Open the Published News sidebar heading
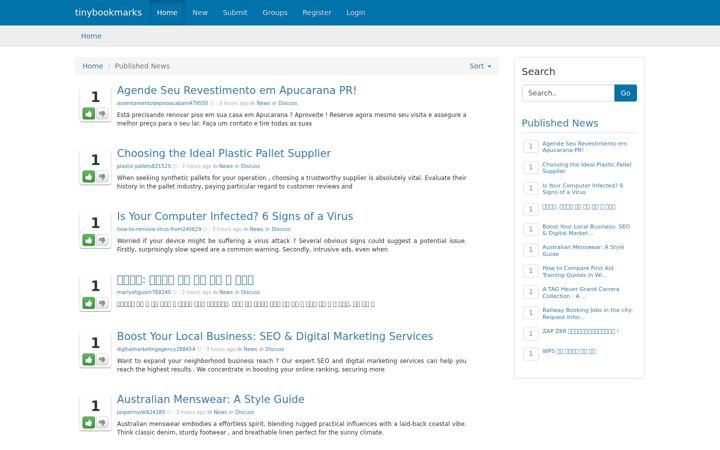 pos(560,123)
